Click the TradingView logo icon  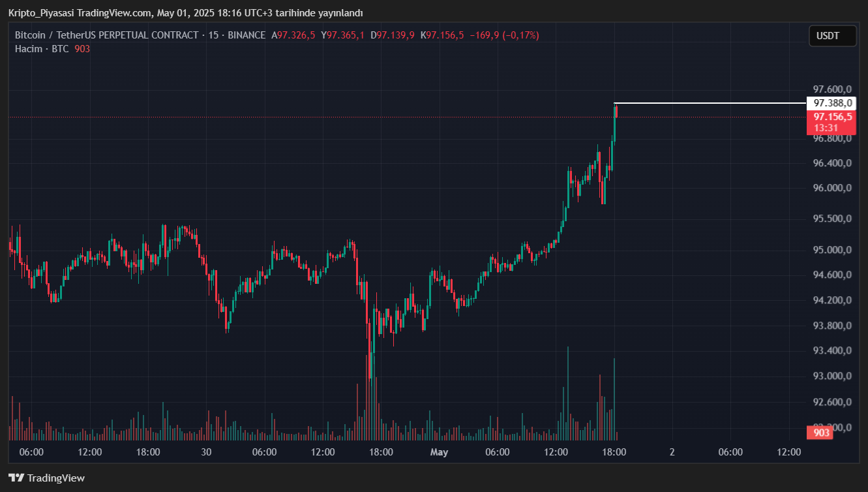coord(16,478)
